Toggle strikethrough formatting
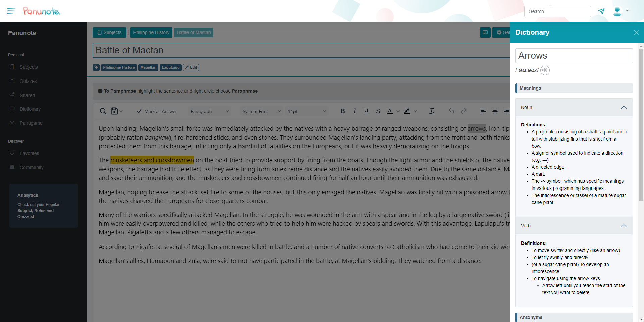 (x=378, y=111)
